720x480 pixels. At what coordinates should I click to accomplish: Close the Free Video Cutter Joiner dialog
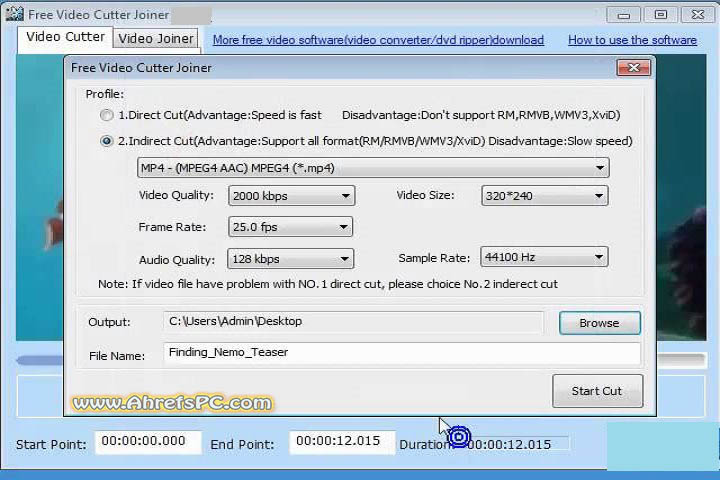point(634,68)
